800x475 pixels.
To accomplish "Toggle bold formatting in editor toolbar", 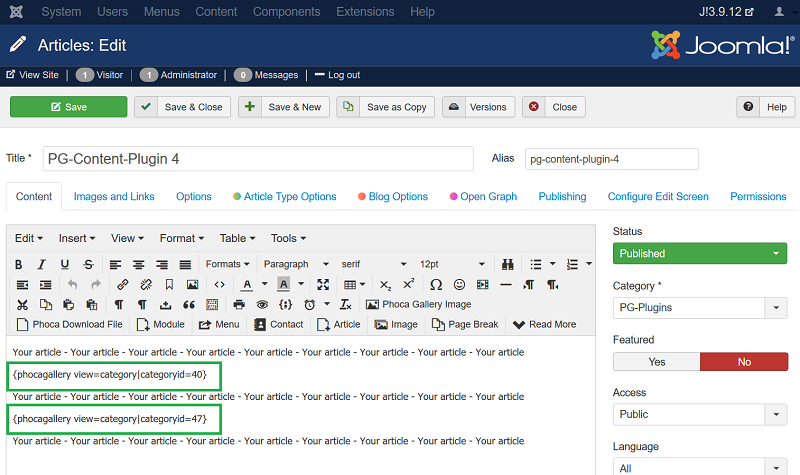I will pyautogui.click(x=19, y=264).
